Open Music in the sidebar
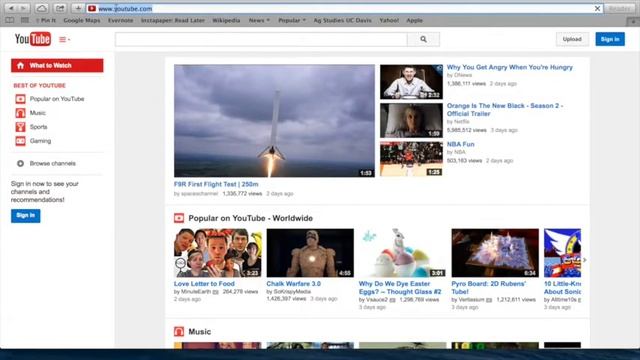The width and height of the screenshot is (640, 360). coord(38,113)
